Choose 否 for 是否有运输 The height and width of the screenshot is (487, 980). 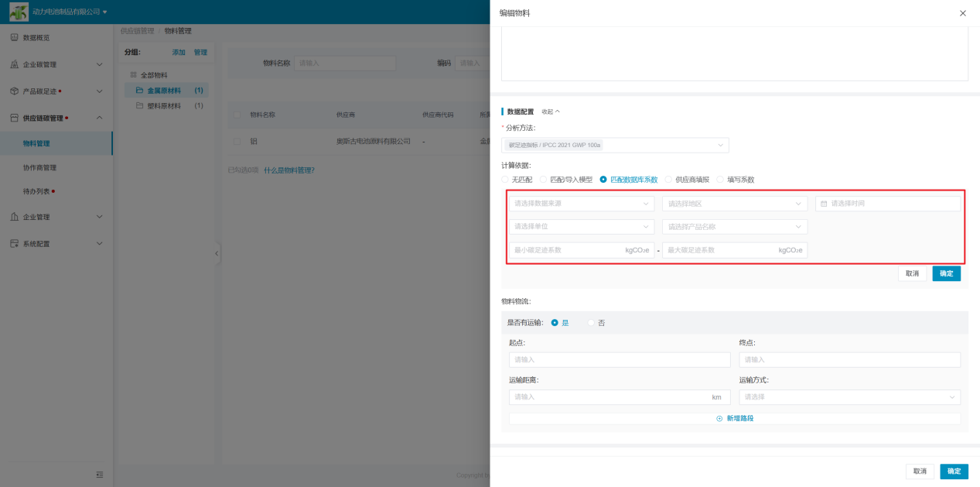[592, 323]
